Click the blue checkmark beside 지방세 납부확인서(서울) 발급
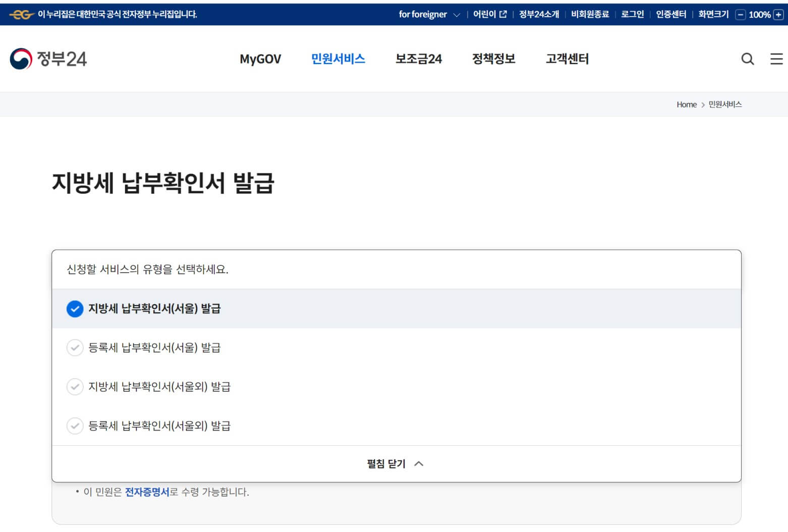This screenshot has width=788, height=532. pos(75,309)
